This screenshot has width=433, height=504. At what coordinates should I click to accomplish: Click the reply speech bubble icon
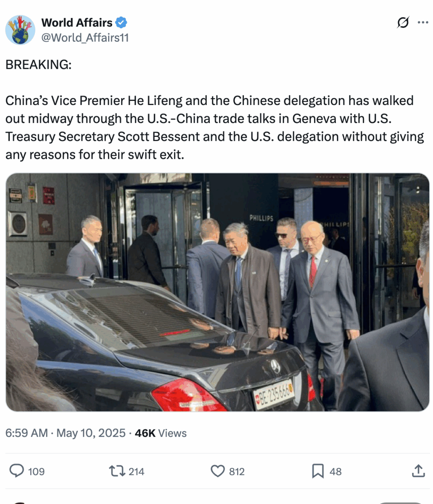point(17,471)
